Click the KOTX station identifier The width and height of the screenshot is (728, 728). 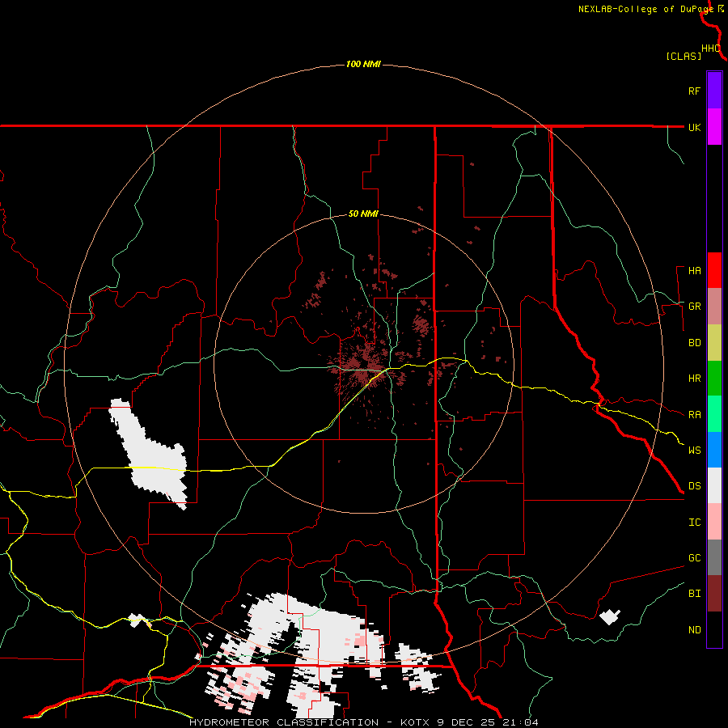pyautogui.click(x=416, y=722)
